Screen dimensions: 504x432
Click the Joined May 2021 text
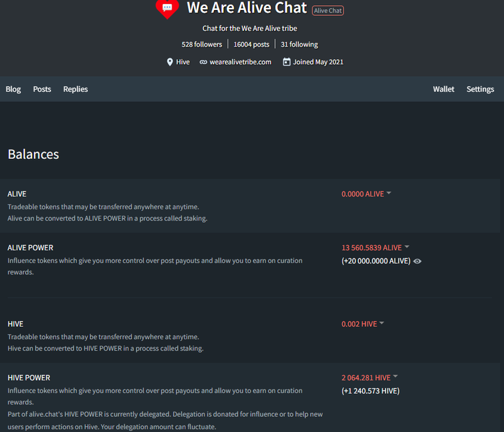point(318,62)
